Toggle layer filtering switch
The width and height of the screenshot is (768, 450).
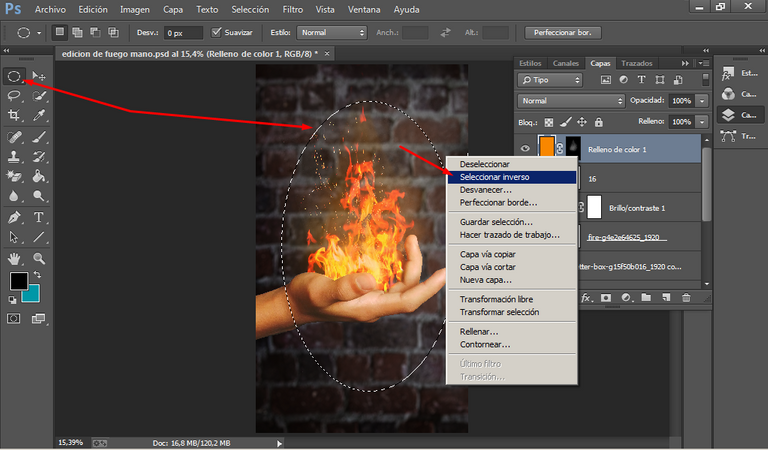705,79
